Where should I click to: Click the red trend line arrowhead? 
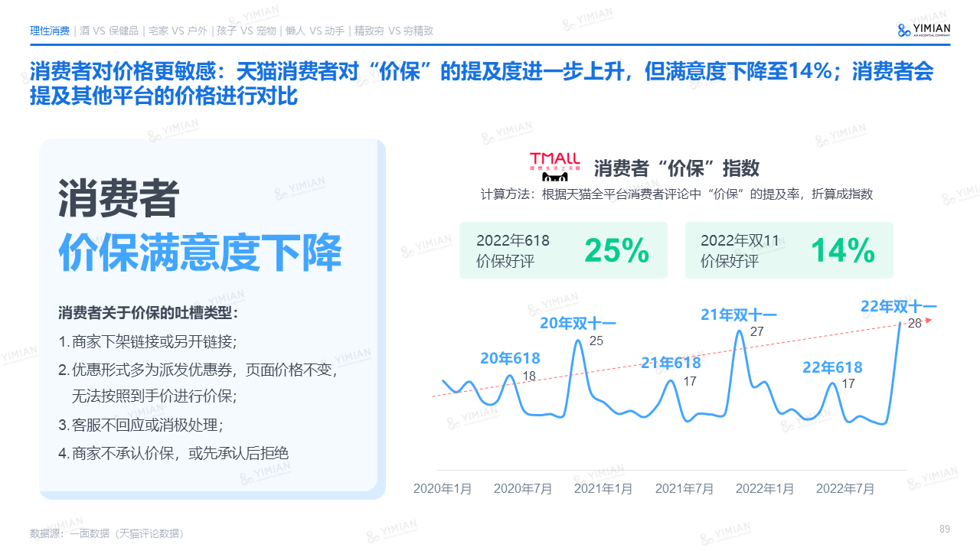point(928,321)
